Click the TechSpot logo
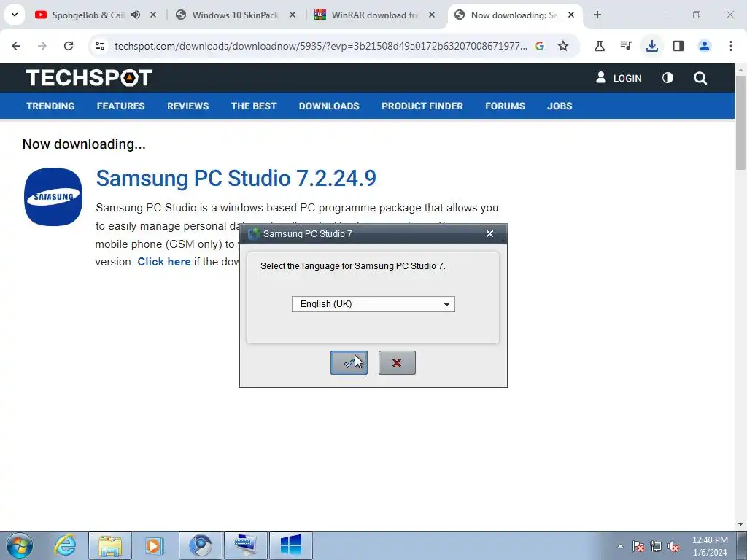 point(89,77)
